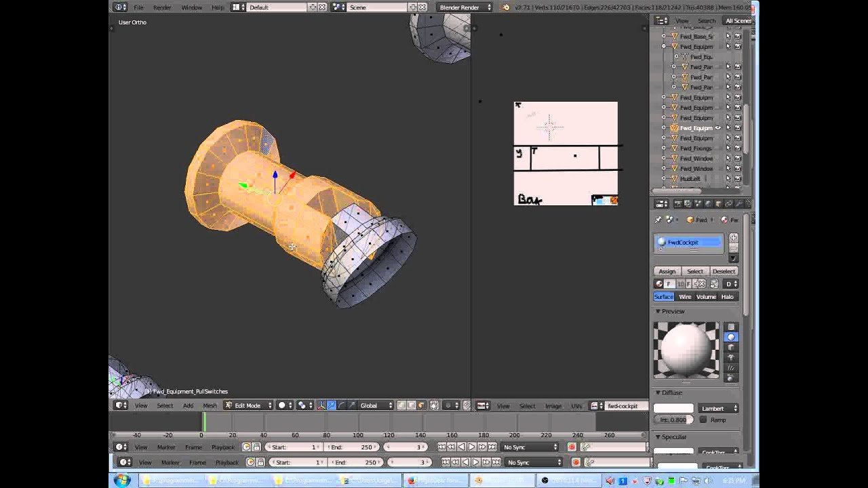This screenshot has height=488, width=868.
Task: Click the pin icon in properties panel
Action: click(658, 220)
